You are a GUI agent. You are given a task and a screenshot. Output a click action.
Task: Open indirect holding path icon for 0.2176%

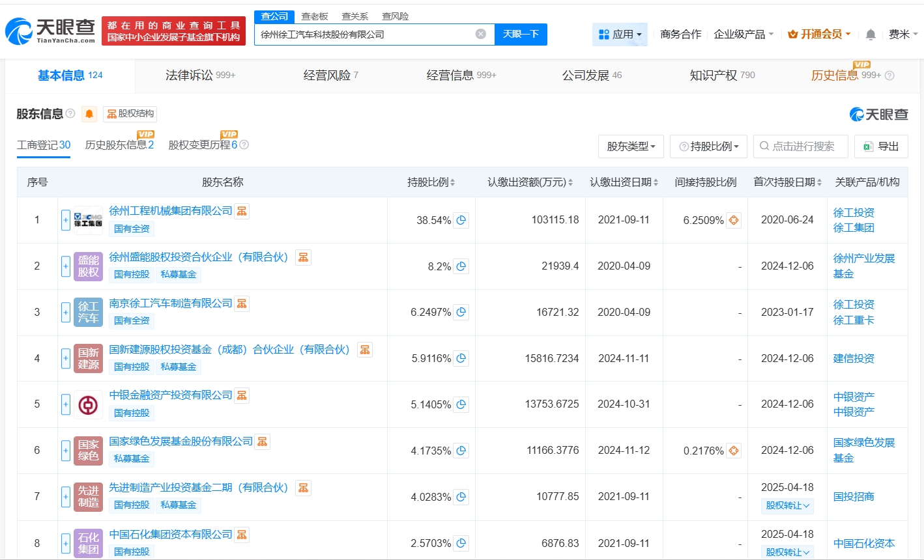[x=734, y=451]
